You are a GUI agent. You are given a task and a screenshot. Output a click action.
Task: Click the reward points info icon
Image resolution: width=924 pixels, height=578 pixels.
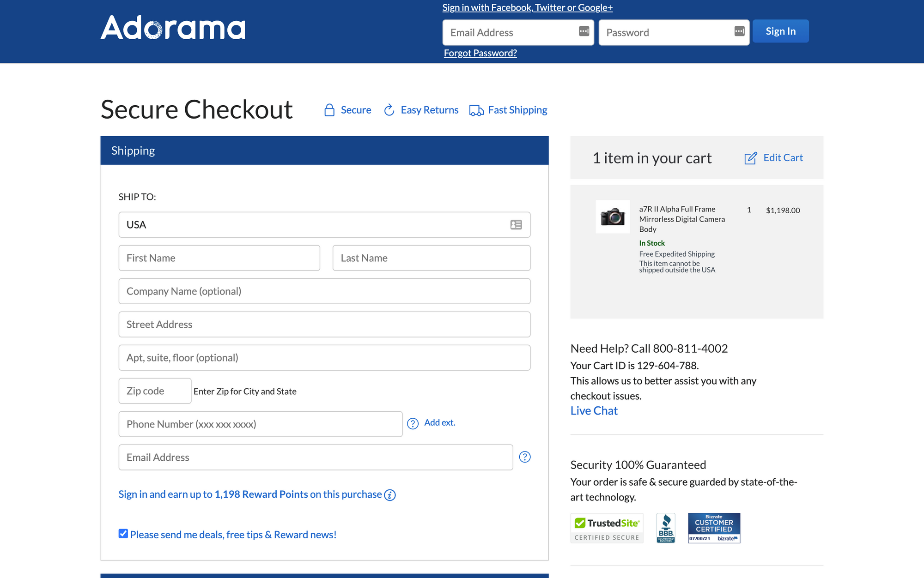coord(390,495)
